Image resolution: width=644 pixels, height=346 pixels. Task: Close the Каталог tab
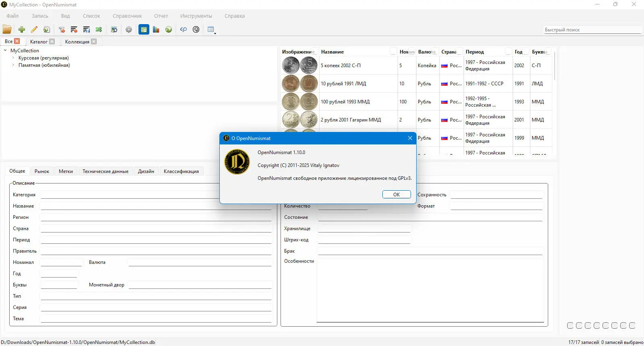(52, 41)
